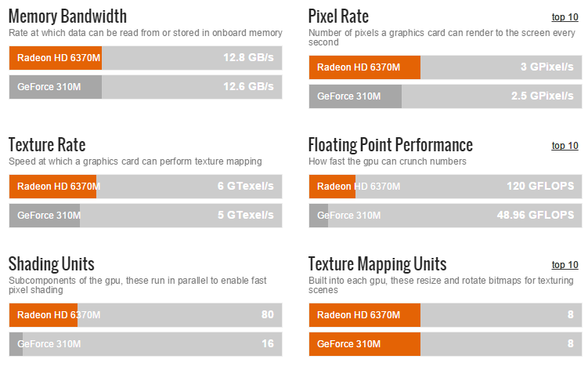Open the top 10 link beside Pixel Rate
Screen dimensions: 588x370
tap(565, 16)
